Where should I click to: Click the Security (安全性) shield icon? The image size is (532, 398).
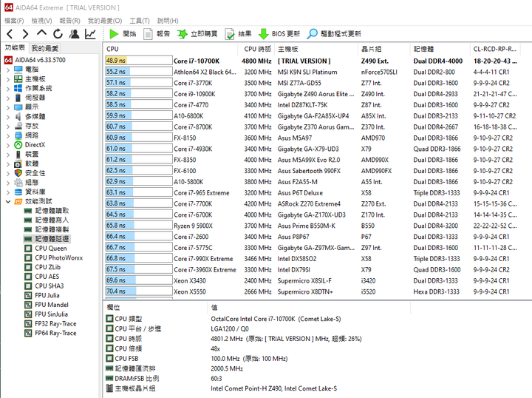click(18, 173)
